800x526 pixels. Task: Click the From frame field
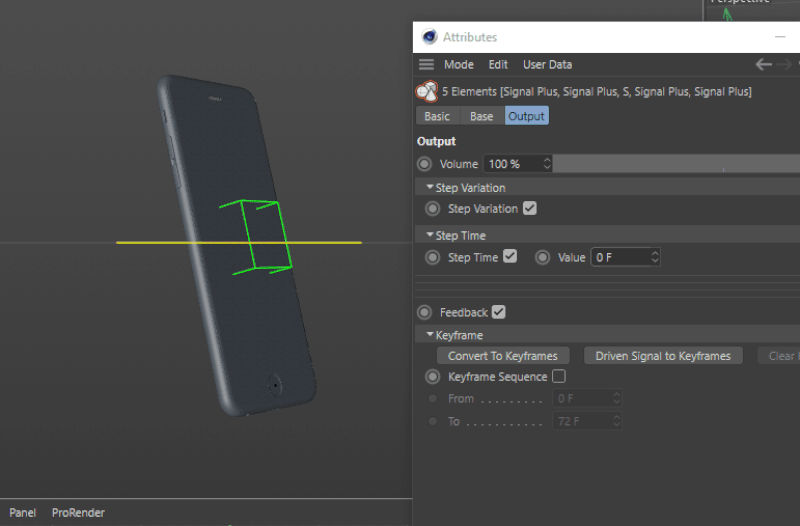tap(587, 398)
